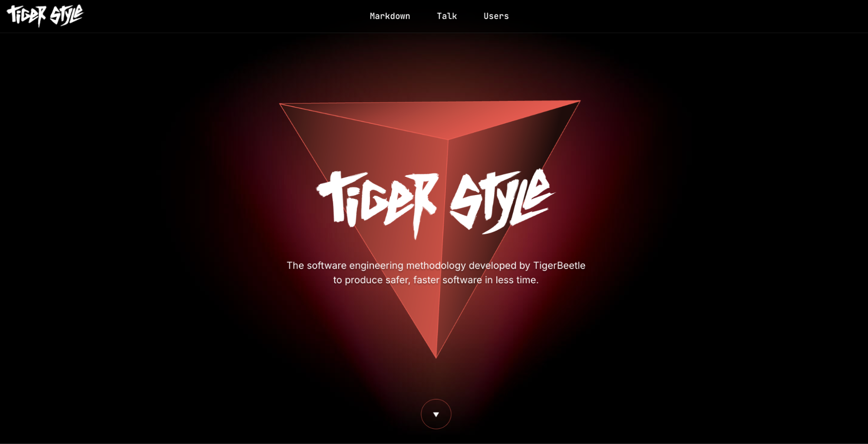The height and width of the screenshot is (444, 868).
Task: Click the scroll-down arrow circle button
Action: (436, 414)
